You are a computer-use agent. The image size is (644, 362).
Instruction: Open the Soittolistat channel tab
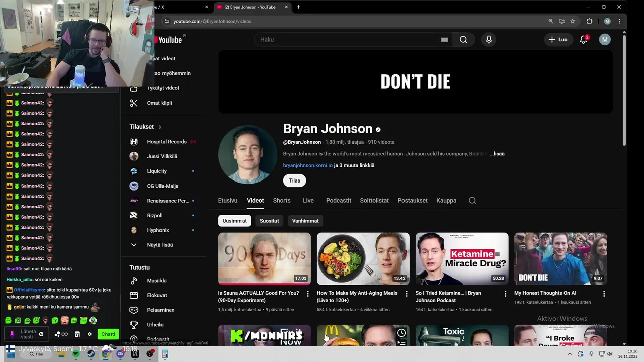coord(374,200)
